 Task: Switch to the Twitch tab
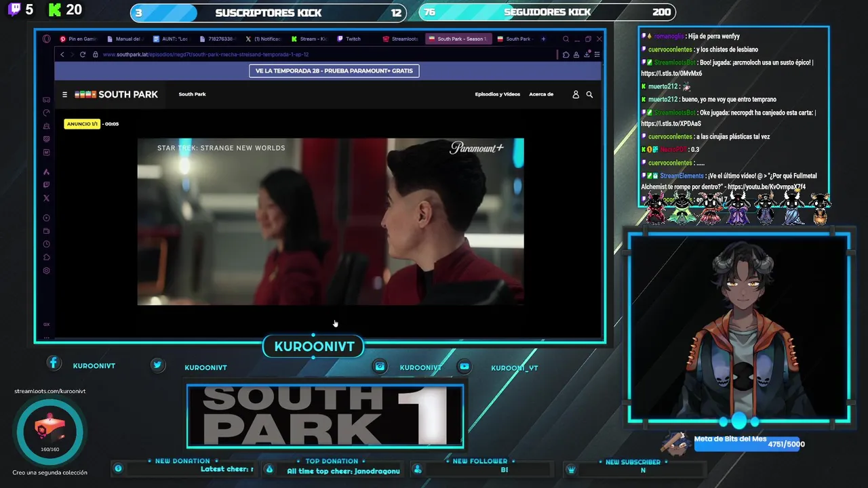[x=355, y=39]
